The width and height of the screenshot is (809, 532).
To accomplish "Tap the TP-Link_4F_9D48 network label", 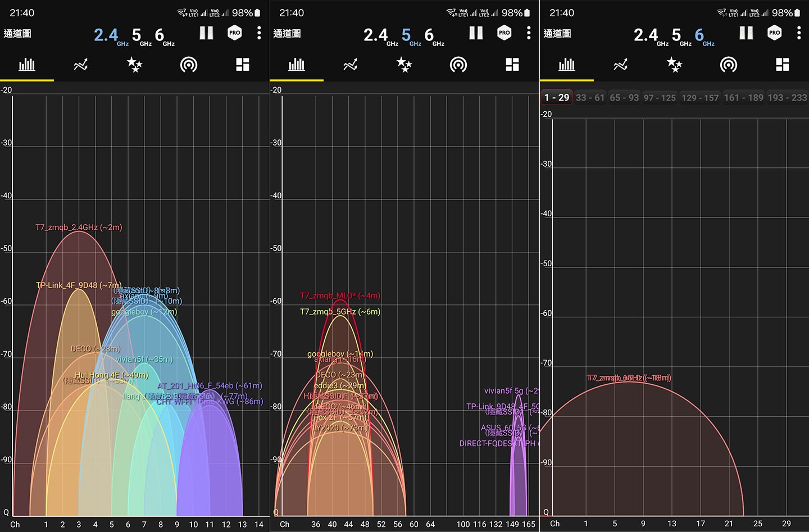I will coord(78,285).
